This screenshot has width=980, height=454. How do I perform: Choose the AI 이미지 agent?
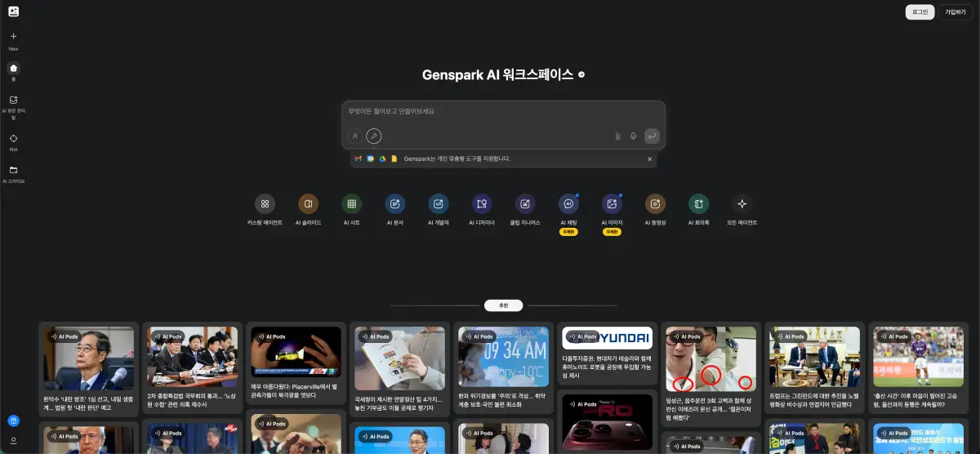612,204
